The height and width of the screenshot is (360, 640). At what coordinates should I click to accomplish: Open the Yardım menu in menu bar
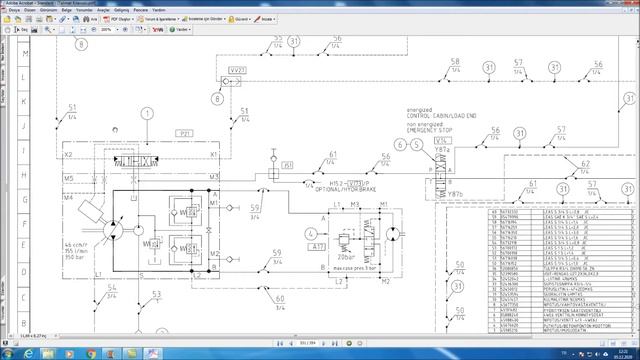pyautogui.click(x=159, y=10)
